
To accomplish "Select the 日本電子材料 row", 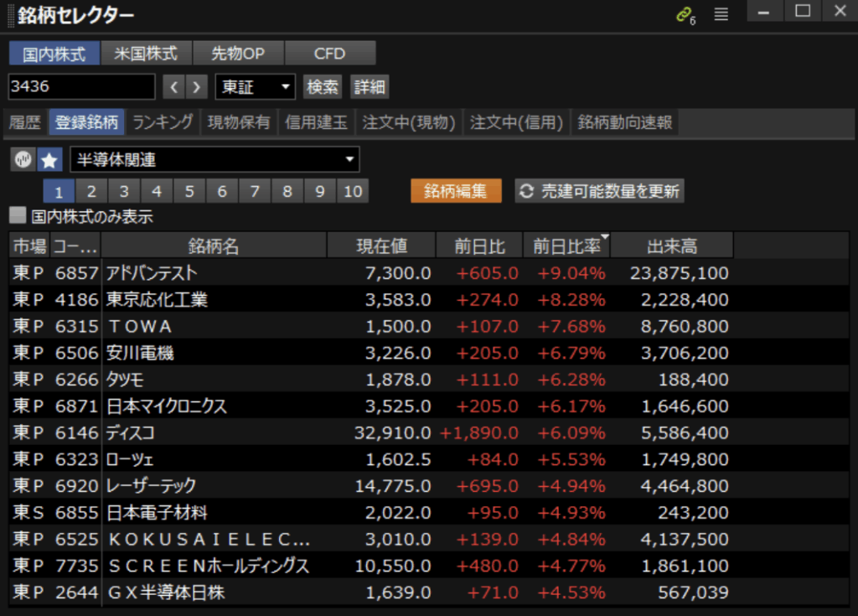I will [x=429, y=513].
